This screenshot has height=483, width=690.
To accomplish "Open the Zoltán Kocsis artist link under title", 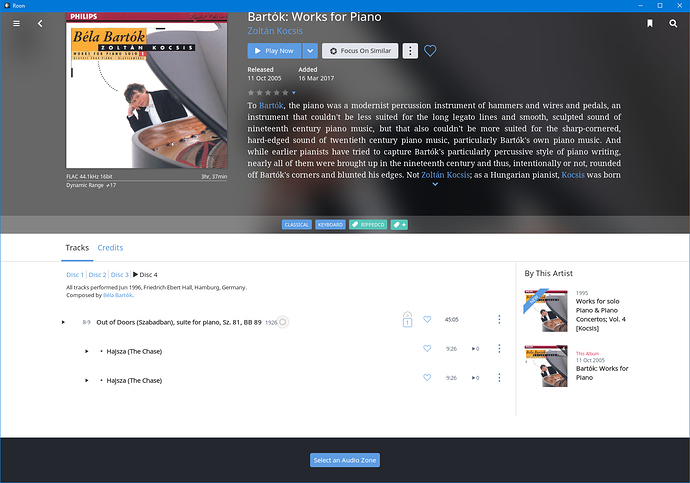I will (275, 31).
